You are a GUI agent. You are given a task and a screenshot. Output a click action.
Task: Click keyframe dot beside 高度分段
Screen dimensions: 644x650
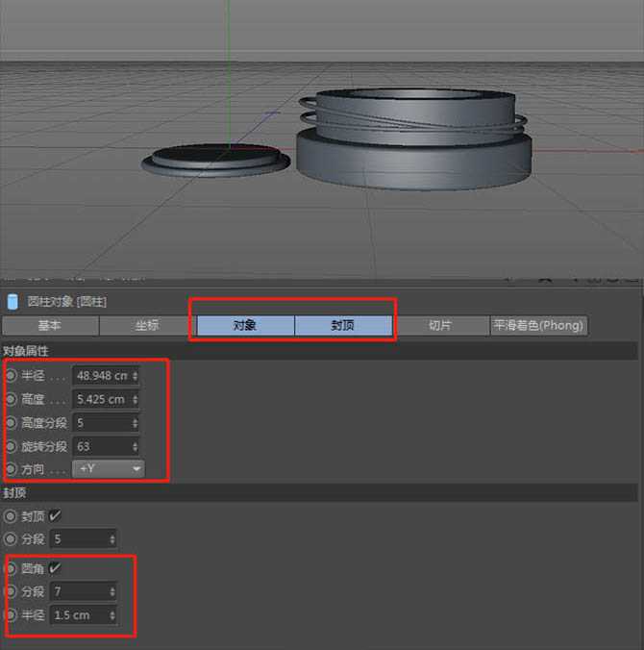click(x=12, y=423)
